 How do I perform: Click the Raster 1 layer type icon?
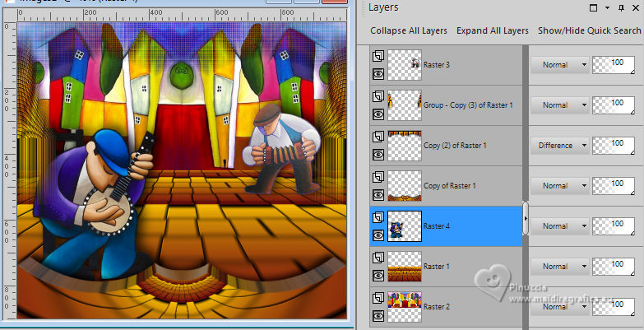(378, 258)
